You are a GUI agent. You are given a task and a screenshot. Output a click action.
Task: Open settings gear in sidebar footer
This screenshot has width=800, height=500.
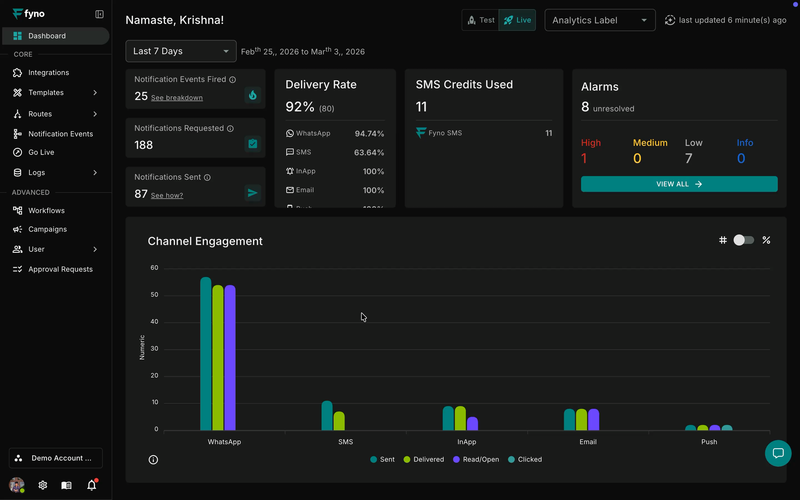pos(43,485)
